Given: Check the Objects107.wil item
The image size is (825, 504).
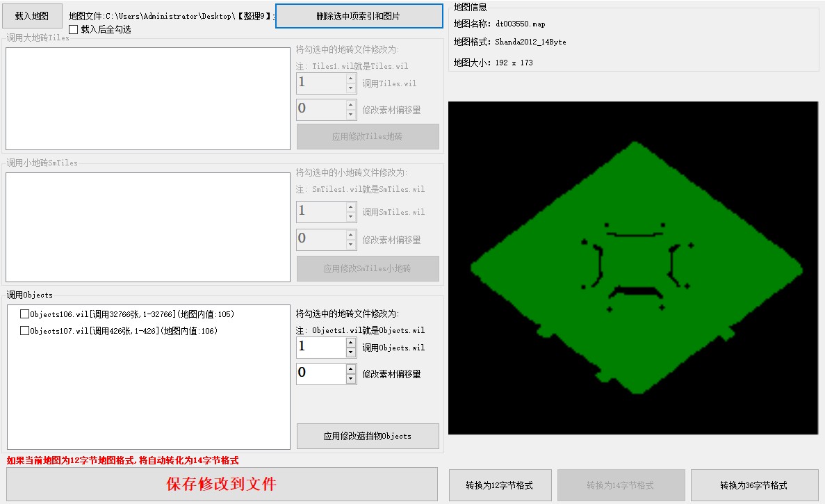Looking at the screenshot, I should click(25, 331).
